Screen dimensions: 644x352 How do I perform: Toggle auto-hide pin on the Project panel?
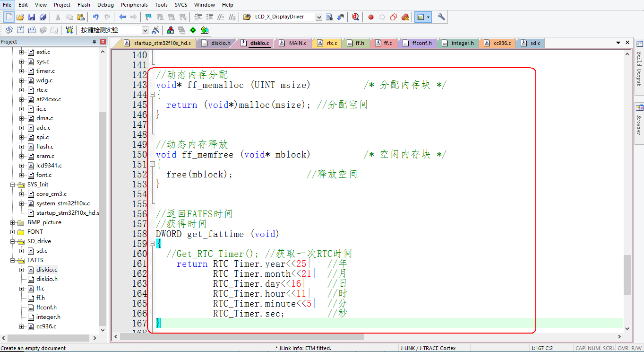[95, 41]
